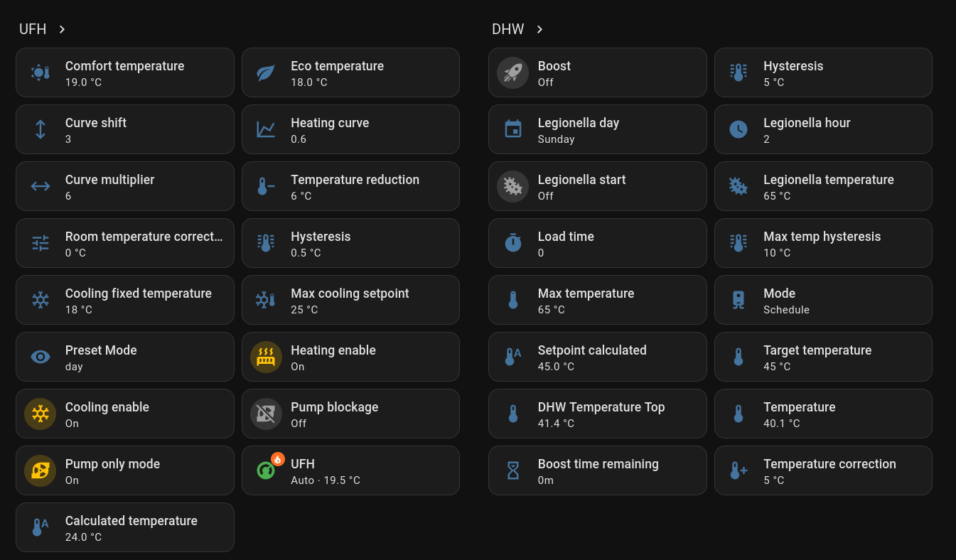
Task: Click the UFH thermostat climate icon
Action: [266, 470]
